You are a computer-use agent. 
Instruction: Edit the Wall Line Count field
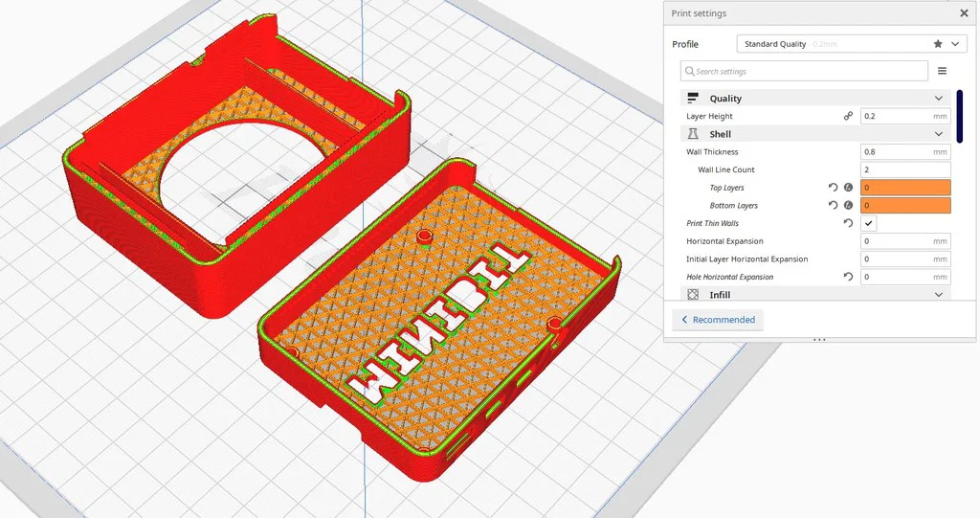pos(905,169)
